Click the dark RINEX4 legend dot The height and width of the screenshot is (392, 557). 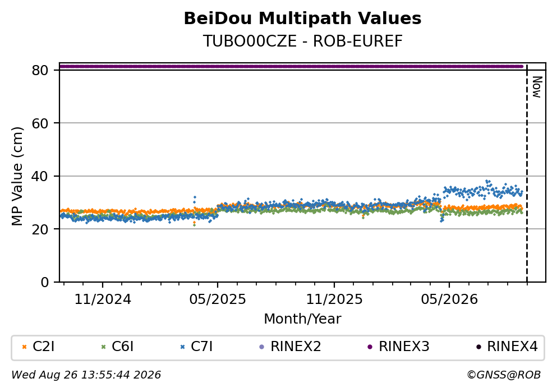(x=478, y=347)
